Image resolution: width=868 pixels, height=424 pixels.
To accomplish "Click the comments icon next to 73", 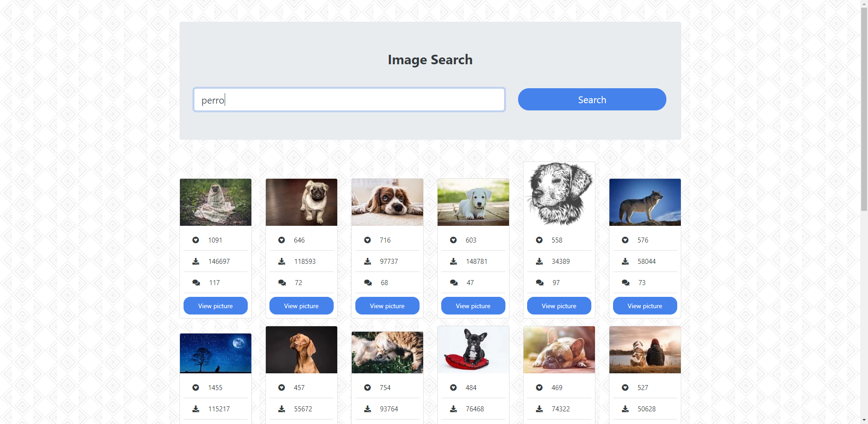I will (626, 283).
